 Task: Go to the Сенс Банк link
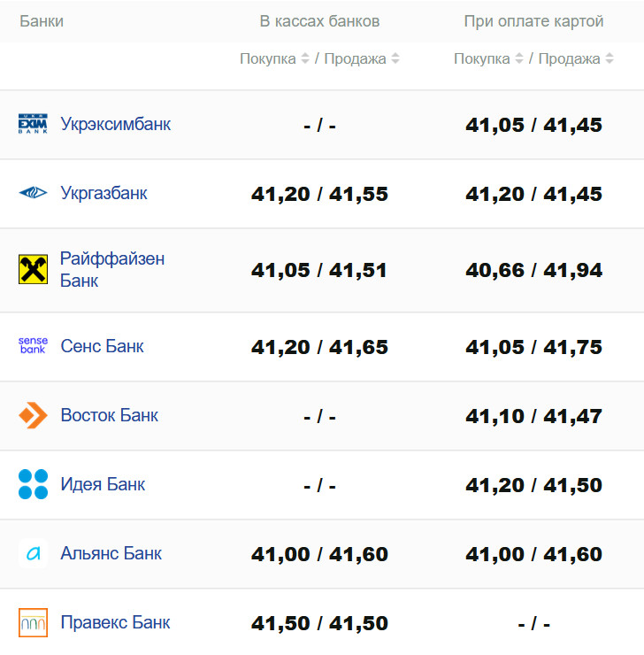[102, 346]
